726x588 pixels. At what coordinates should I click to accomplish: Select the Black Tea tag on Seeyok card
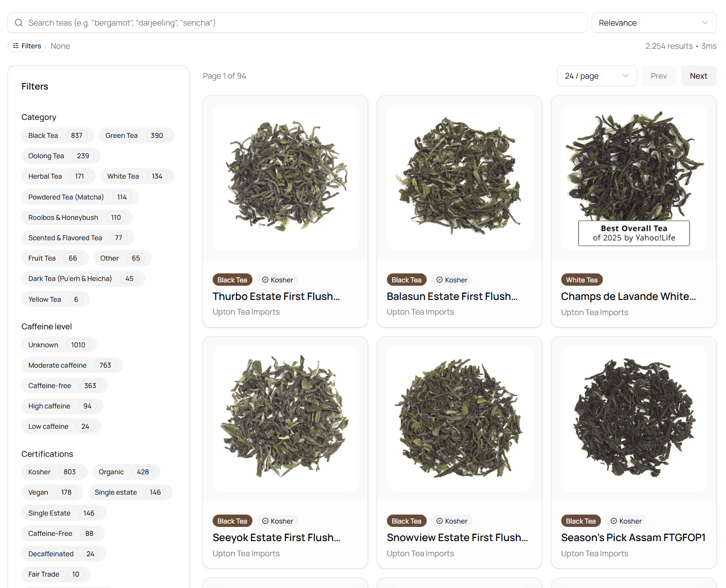pos(232,521)
